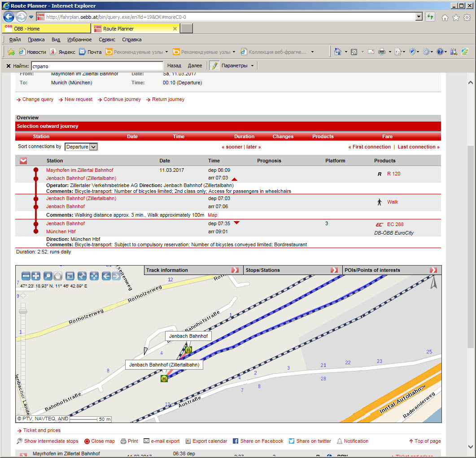476x458 pixels.
Task: Zoom in the map with the plus button
Action: click(36, 276)
